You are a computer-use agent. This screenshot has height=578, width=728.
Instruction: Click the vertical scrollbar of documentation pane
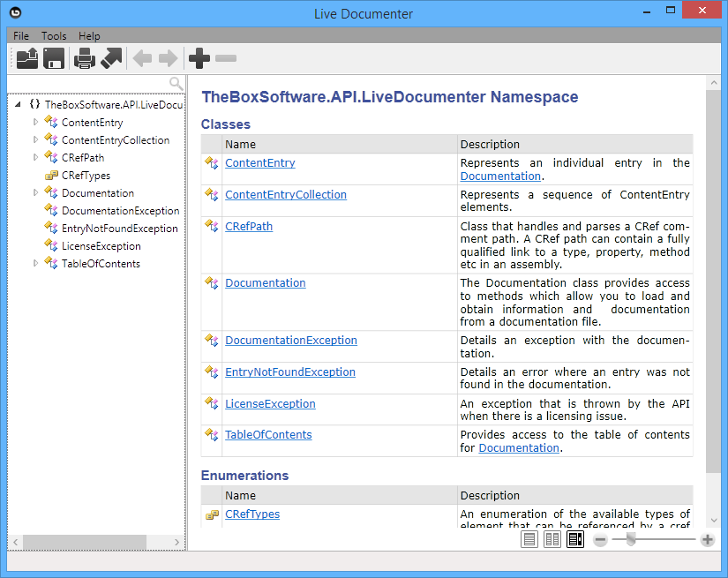(713, 281)
